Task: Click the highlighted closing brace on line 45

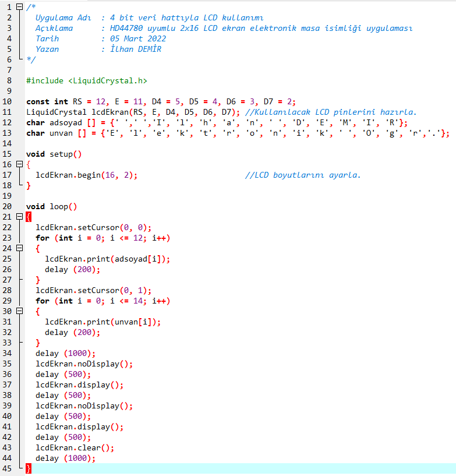Action: point(29,468)
